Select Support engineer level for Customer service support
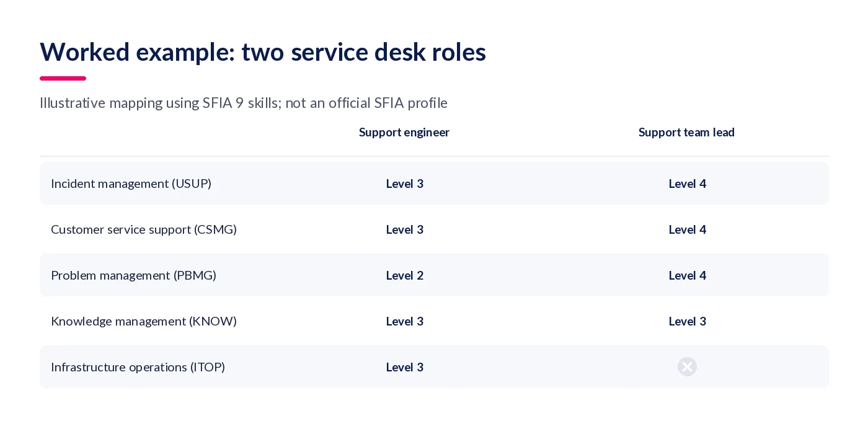The image size is (868, 434). pyautogui.click(x=405, y=229)
